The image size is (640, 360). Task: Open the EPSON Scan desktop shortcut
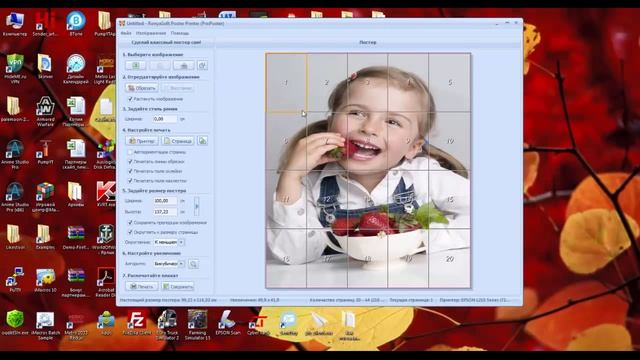pos(228,322)
